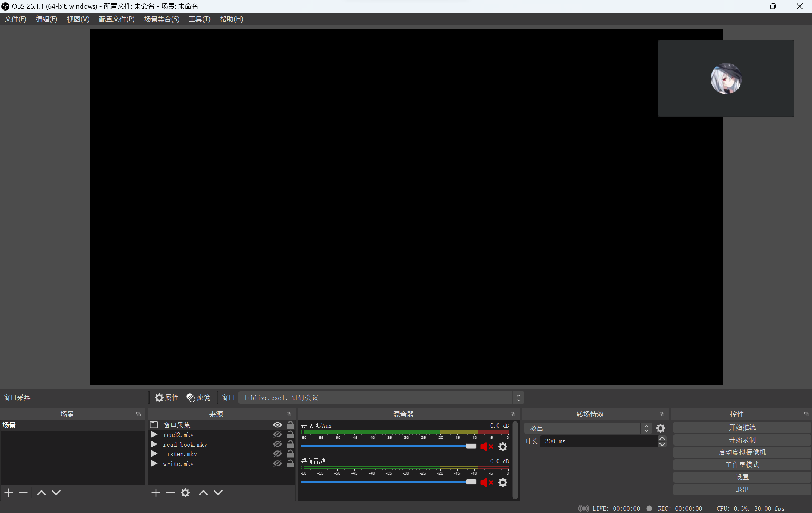
Task: Click the window combo box arrow
Action: 519,398
